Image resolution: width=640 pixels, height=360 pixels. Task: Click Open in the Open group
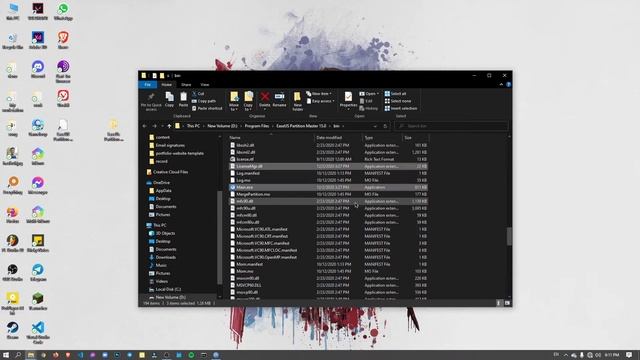click(x=369, y=94)
